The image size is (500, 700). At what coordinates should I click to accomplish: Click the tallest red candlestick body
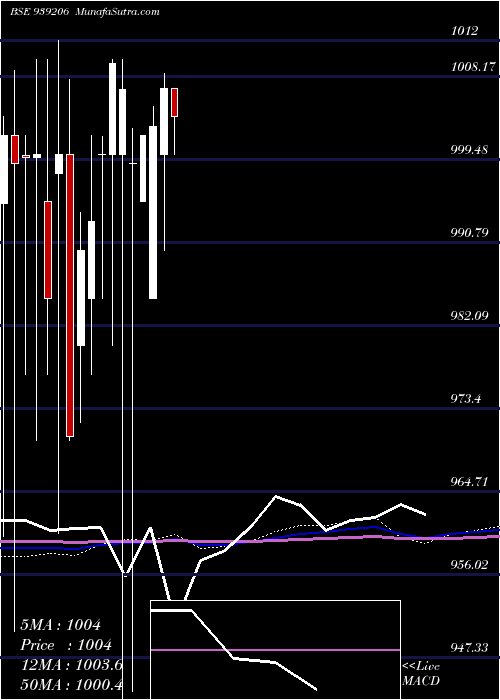70,295
